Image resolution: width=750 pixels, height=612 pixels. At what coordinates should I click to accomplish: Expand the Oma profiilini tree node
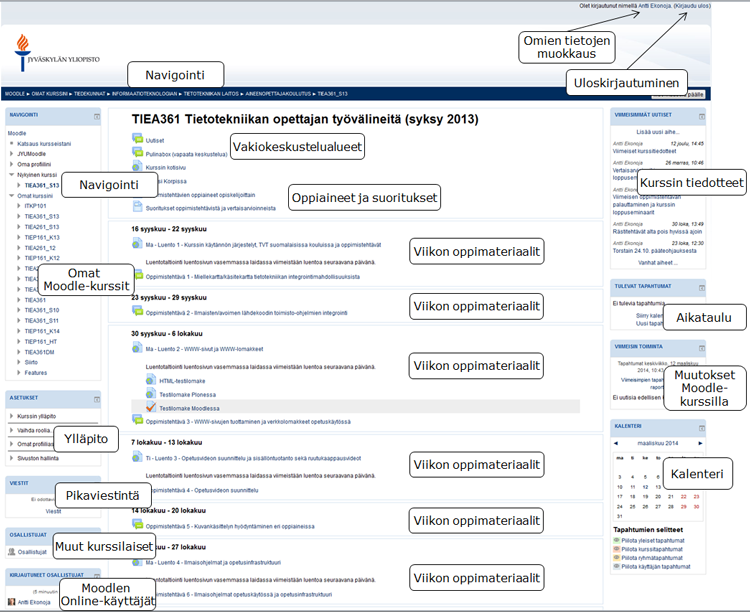(x=11, y=164)
